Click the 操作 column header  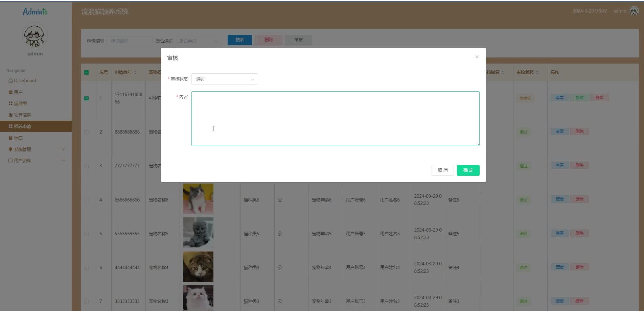coord(555,72)
